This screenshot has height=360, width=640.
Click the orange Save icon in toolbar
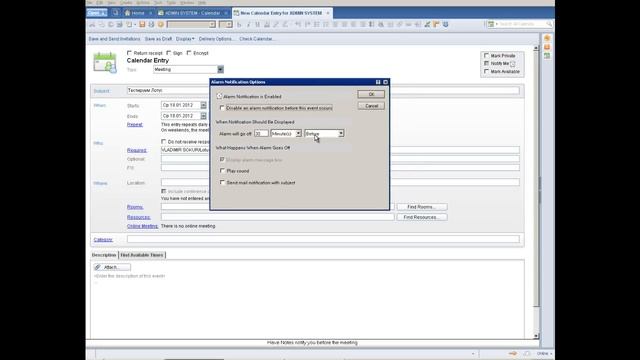click(x=142, y=25)
